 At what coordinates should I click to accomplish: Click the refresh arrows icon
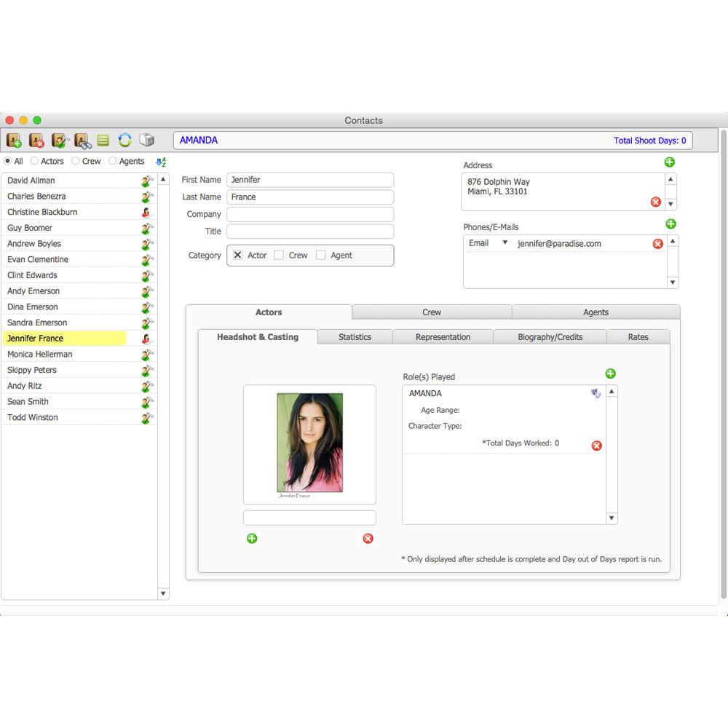click(124, 141)
